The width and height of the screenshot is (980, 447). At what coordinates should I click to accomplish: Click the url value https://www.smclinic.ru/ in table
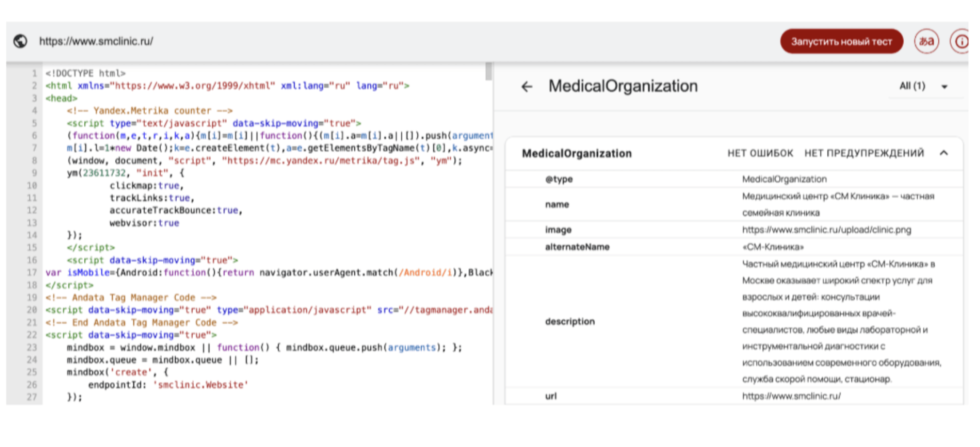point(791,396)
